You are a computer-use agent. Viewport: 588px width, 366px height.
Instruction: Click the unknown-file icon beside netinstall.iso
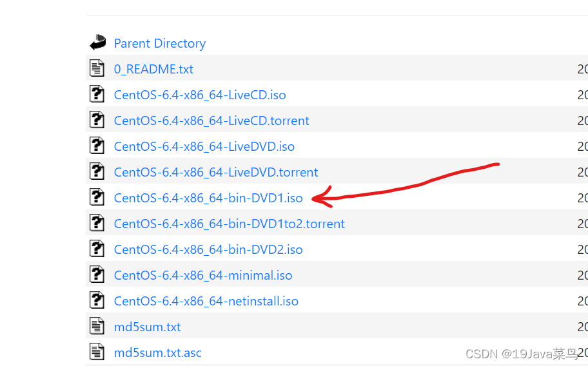[97, 300]
